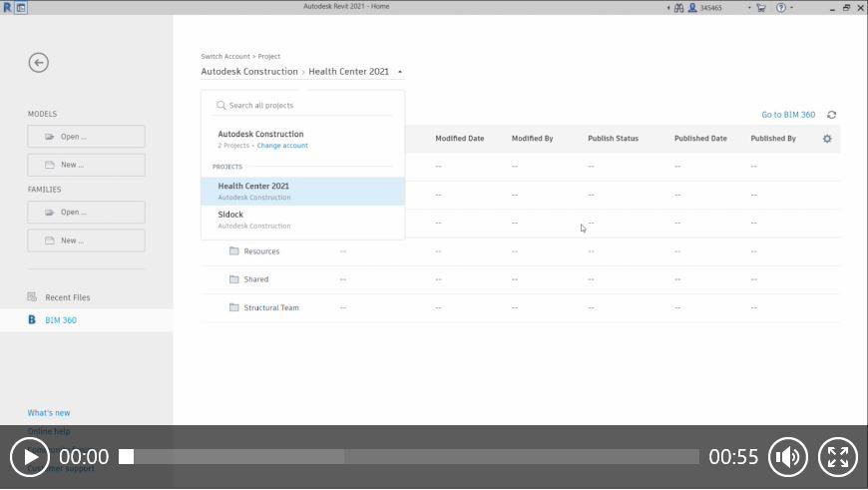Screen dimensions: 868x490
Task: Click the Shared folder icon
Action: tap(234, 279)
